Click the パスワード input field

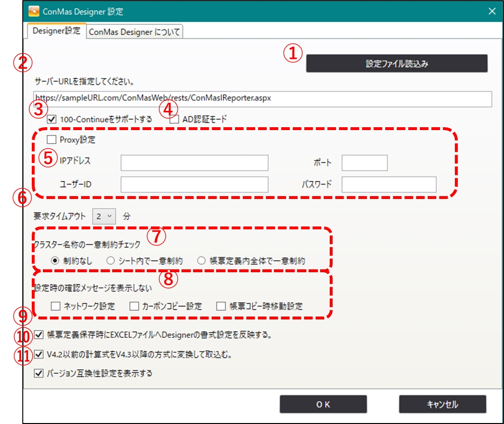[389, 185]
